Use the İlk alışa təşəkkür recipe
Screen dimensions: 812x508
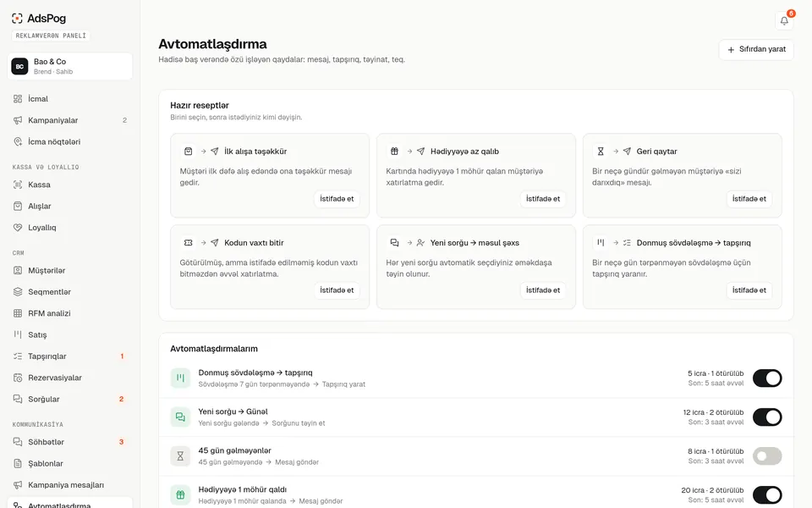coord(337,199)
